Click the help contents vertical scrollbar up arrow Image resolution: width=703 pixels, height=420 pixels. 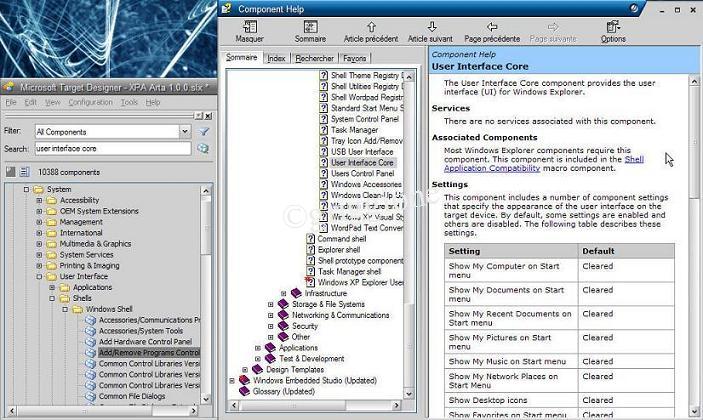pos(408,77)
